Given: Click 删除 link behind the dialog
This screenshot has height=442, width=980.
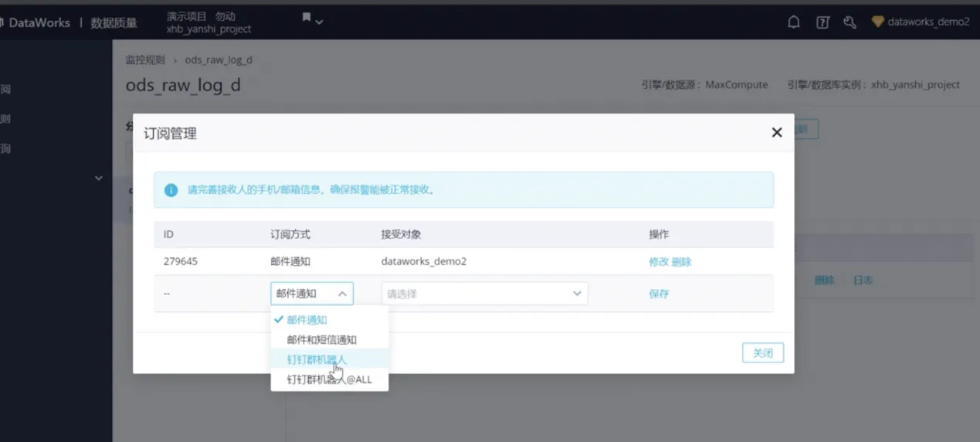Looking at the screenshot, I should 825,280.
